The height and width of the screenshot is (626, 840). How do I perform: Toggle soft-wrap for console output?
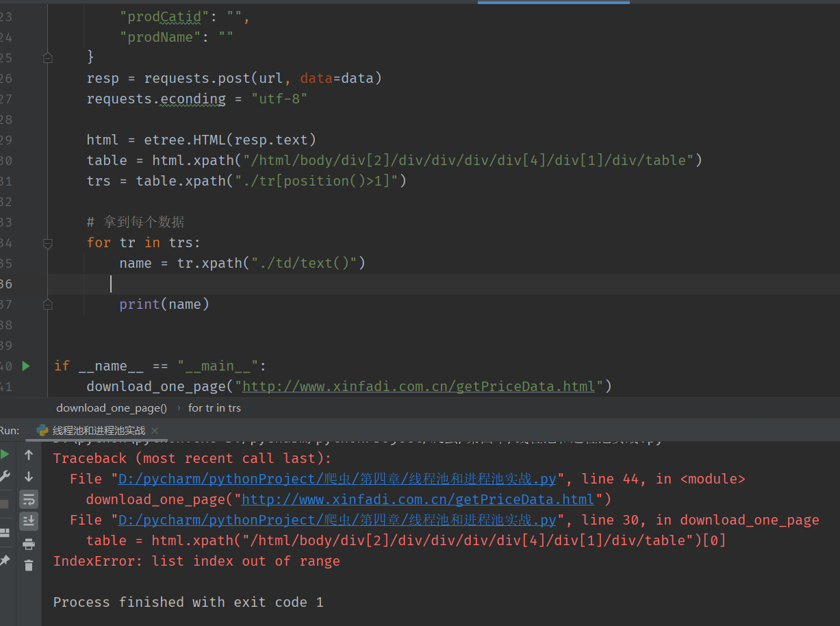[29, 499]
